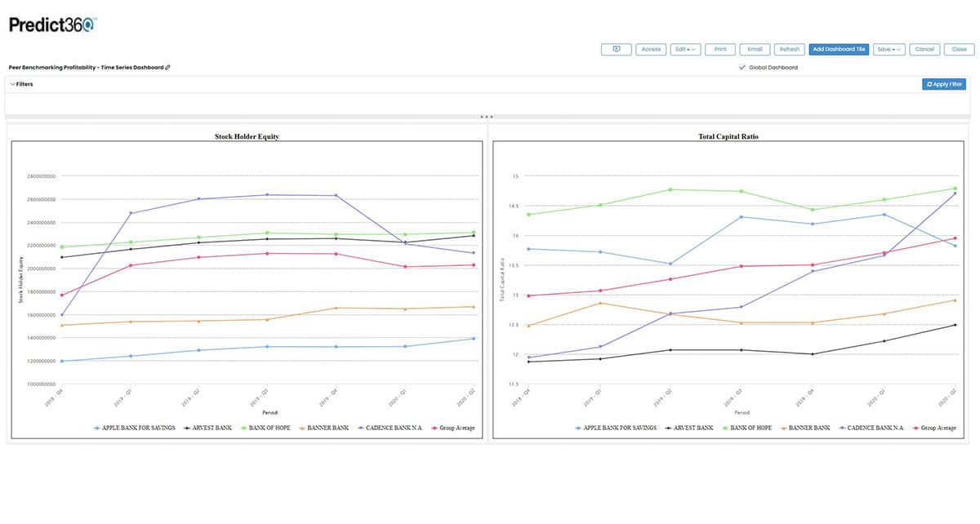Open the Access menu item

coord(651,49)
